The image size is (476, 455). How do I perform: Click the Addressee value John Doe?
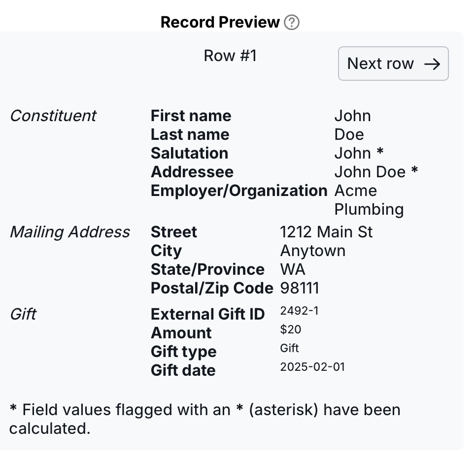370,172
